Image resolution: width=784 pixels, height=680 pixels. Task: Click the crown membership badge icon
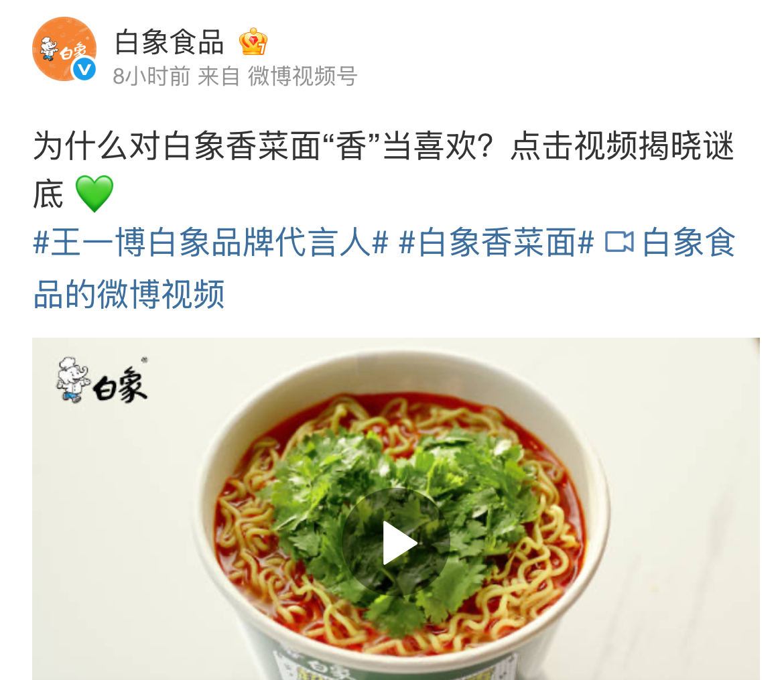[x=253, y=42]
